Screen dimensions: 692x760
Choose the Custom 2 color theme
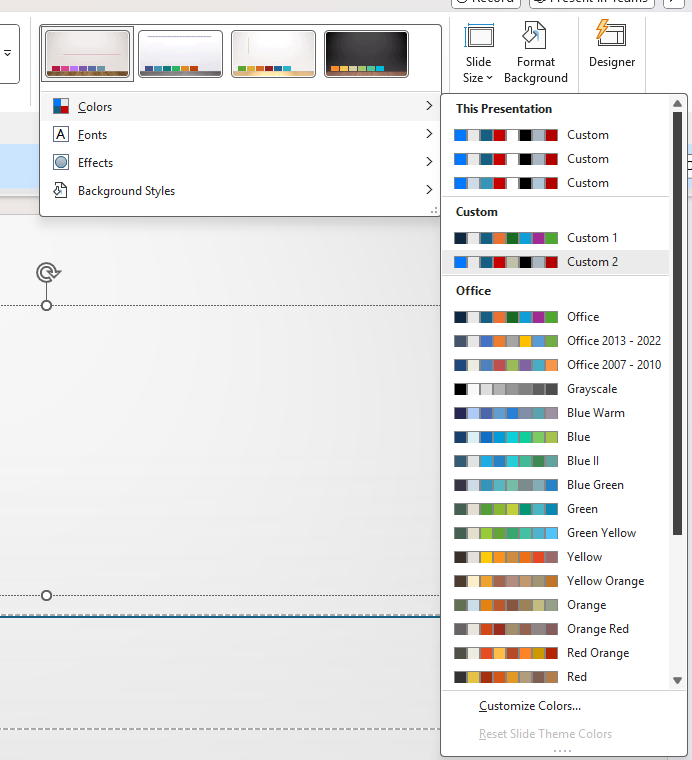(556, 262)
